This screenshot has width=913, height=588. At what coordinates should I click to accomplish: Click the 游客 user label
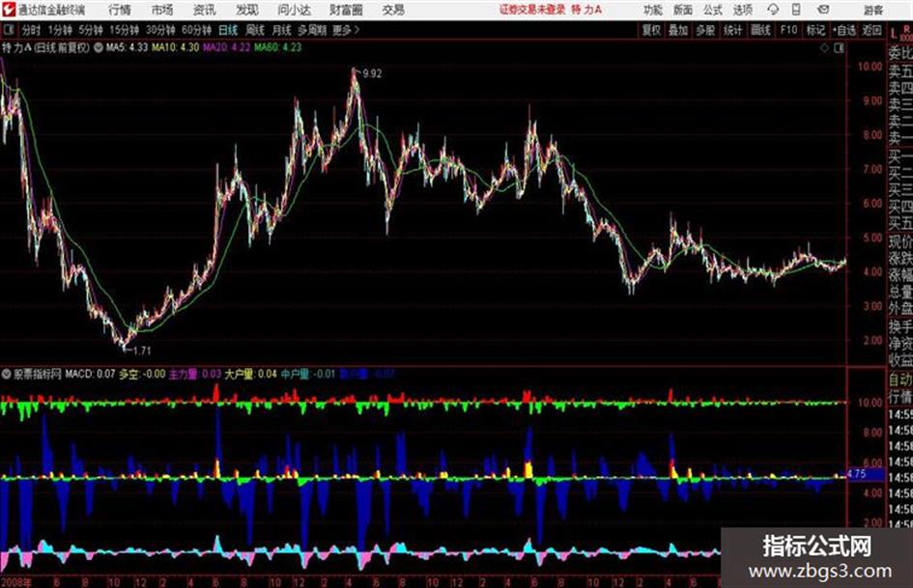(x=872, y=10)
